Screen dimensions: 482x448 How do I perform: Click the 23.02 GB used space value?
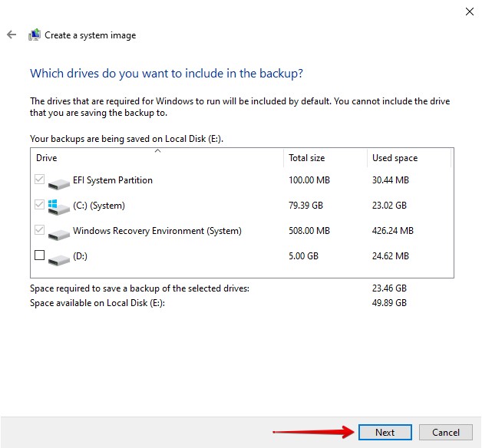point(389,206)
